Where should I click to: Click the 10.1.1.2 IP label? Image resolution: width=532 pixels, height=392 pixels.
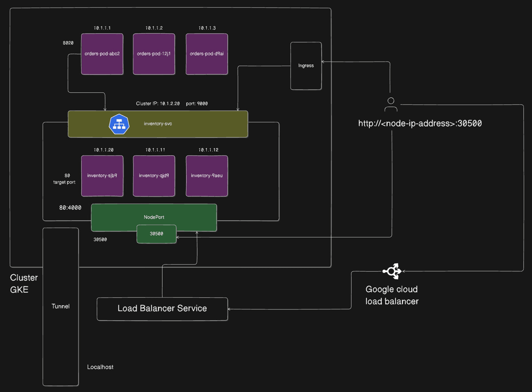pos(154,28)
